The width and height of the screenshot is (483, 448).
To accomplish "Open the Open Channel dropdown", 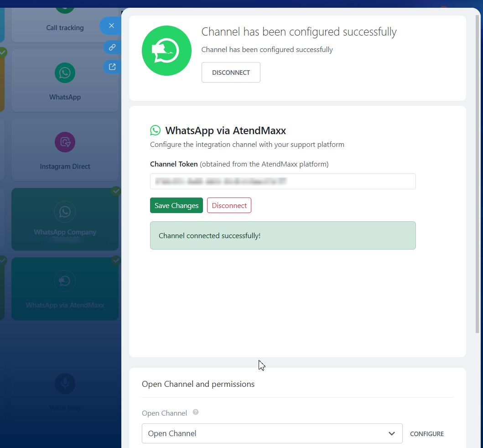I will (x=265, y=433).
